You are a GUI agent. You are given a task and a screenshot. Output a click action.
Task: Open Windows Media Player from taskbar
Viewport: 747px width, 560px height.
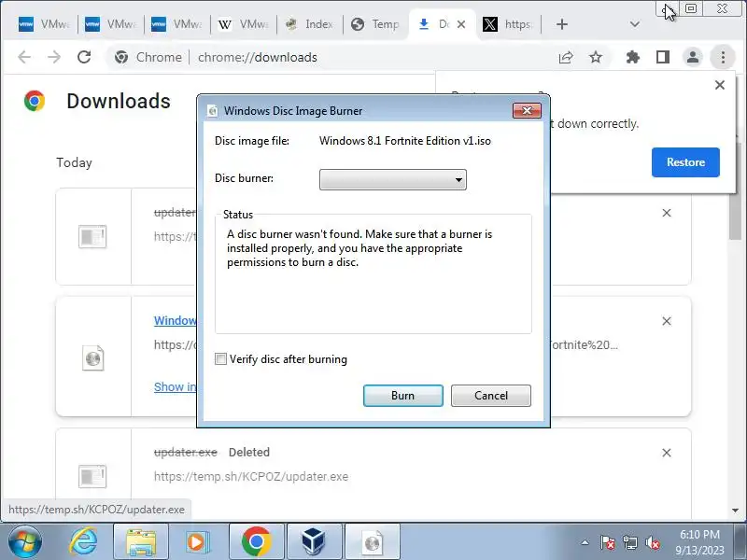click(x=196, y=542)
